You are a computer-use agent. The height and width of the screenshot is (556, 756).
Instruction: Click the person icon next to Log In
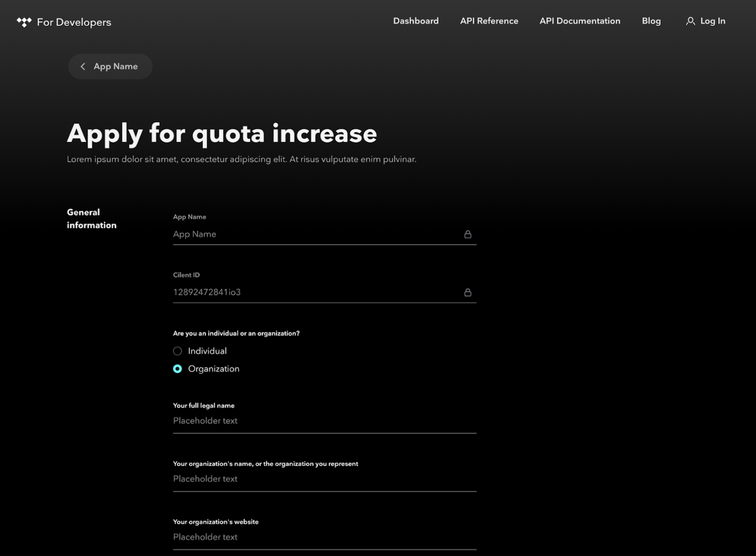(690, 21)
